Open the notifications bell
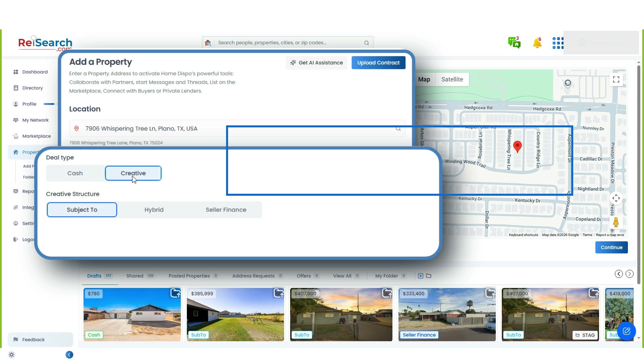Viewport: 644px width, 362px height. 537,43
